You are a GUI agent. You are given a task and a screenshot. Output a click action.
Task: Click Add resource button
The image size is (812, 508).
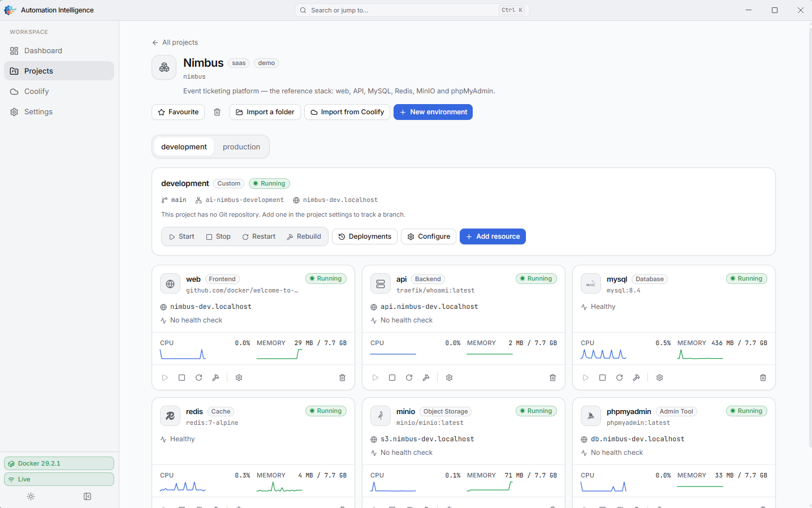(x=493, y=236)
